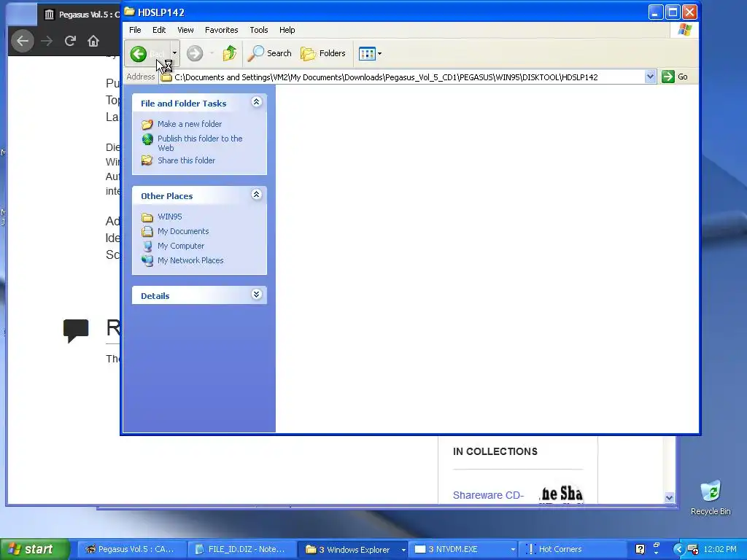Open the Back history dropdown arrow
Image resolution: width=747 pixels, height=560 pixels.
175,53
